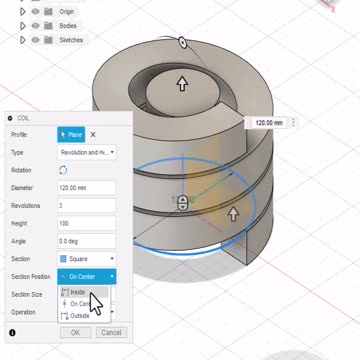
Task: Open the Section Position dropdown
Action: (87, 277)
